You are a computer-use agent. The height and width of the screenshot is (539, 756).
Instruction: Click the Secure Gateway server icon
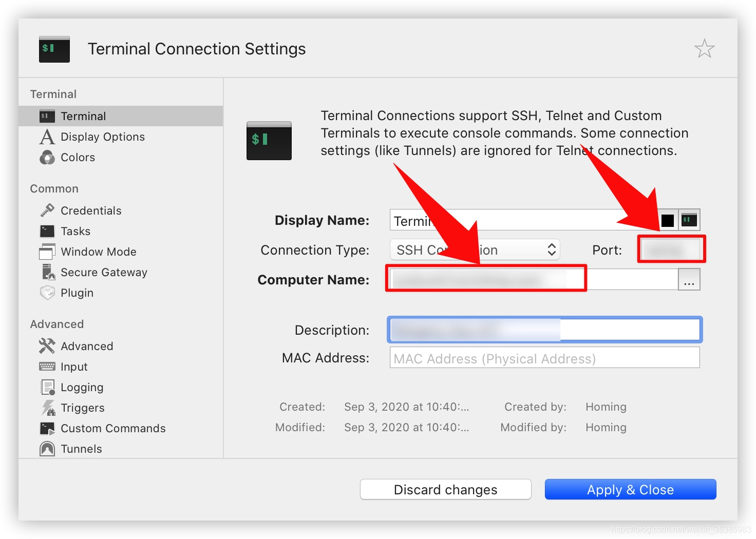pyautogui.click(x=48, y=272)
